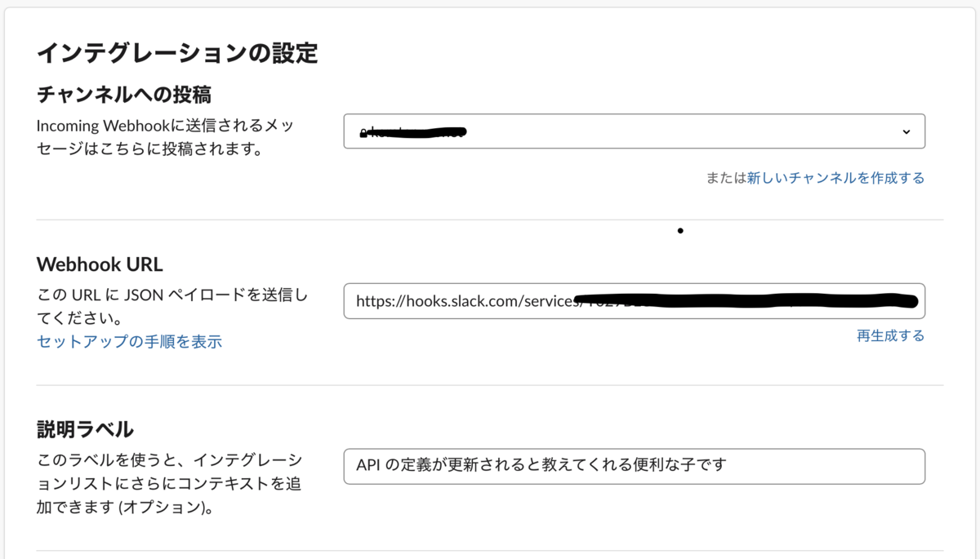Click the small dot above Webhook URL section
Screen dimensions: 980x559
coord(680,231)
